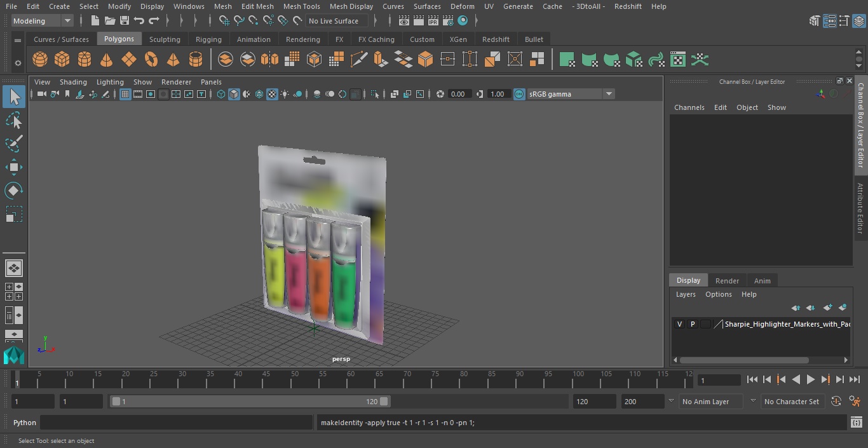868x448 pixels.
Task: Toggle the four view layout
Action: (x=14, y=292)
